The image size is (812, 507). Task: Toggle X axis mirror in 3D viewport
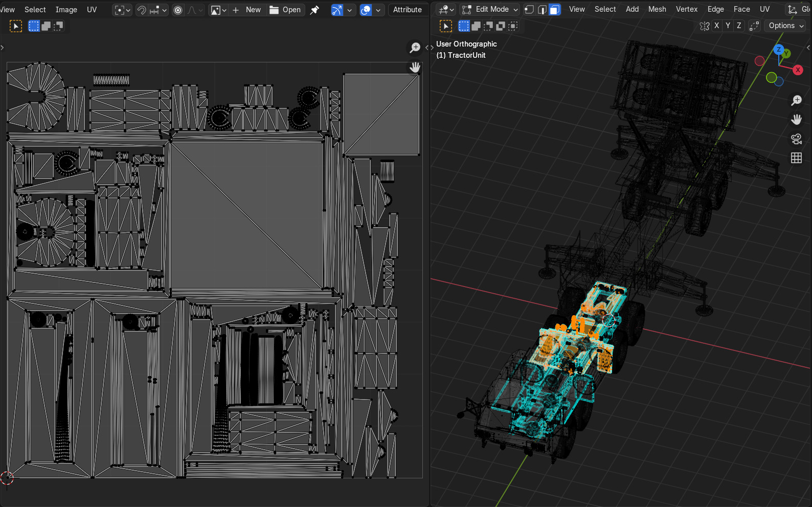(717, 26)
